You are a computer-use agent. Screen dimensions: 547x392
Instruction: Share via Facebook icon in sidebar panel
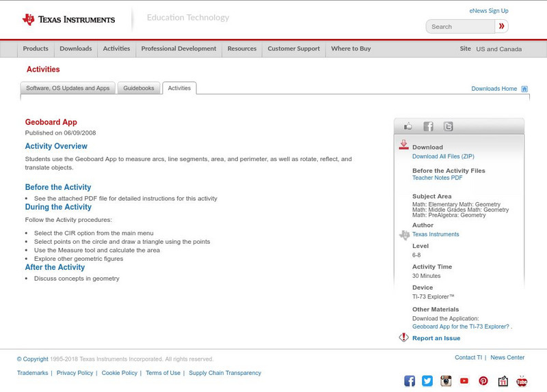click(x=429, y=126)
